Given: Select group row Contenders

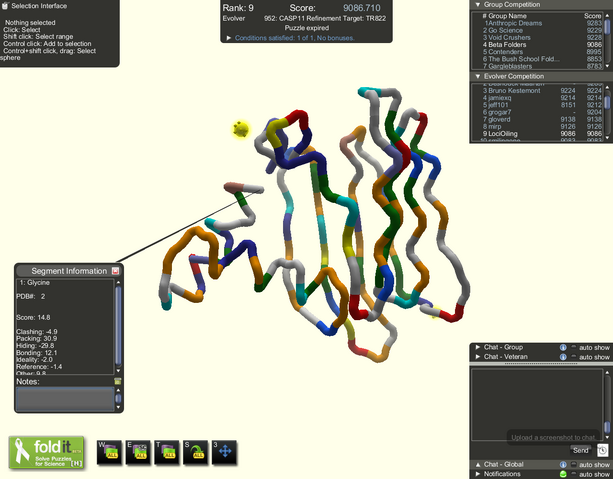Looking at the screenshot, I should pyautogui.click(x=538, y=52).
